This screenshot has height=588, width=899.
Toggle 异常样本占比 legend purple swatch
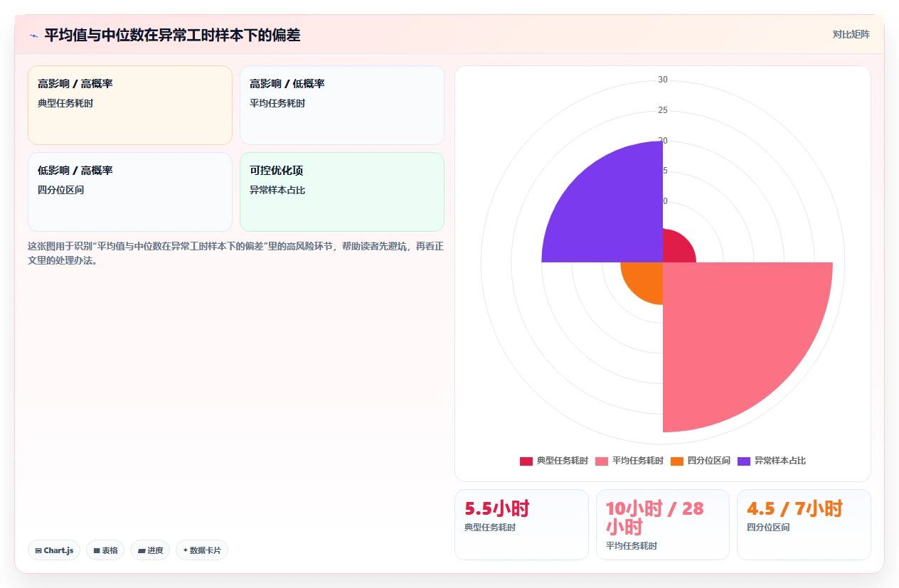coord(744,461)
